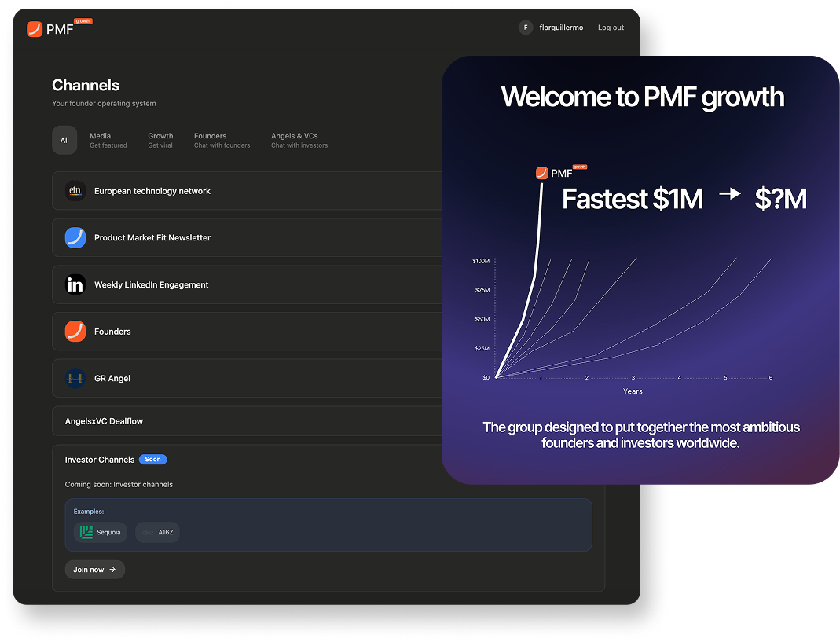This screenshot has height=642, width=840.
Task: Switch to the Media tab
Action: [x=108, y=141]
